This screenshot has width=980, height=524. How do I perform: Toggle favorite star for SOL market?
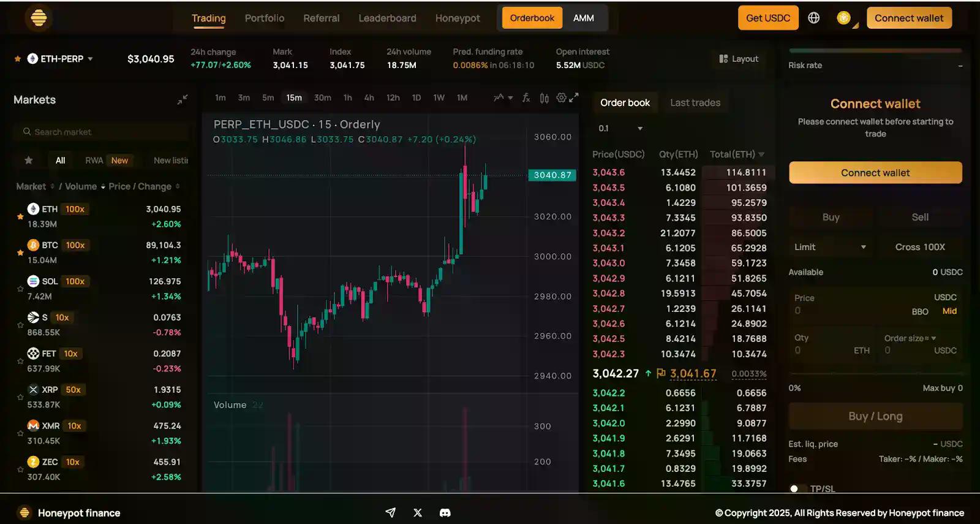[x=20, y=289]
